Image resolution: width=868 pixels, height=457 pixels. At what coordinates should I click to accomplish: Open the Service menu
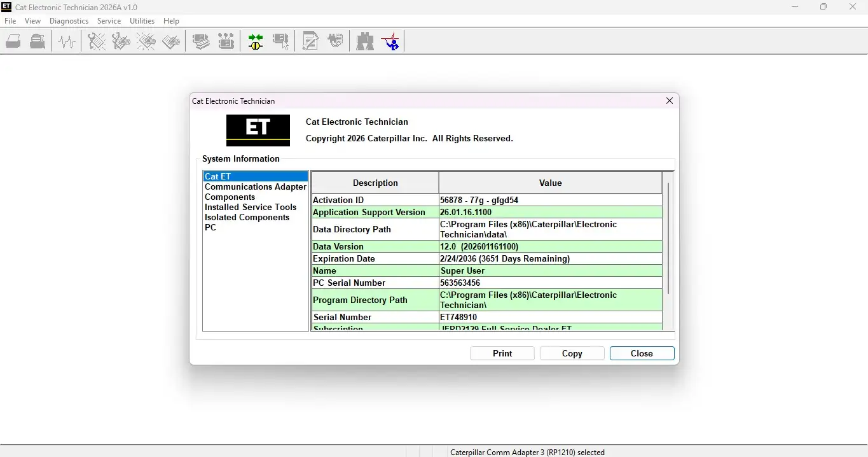coord(109,21)
